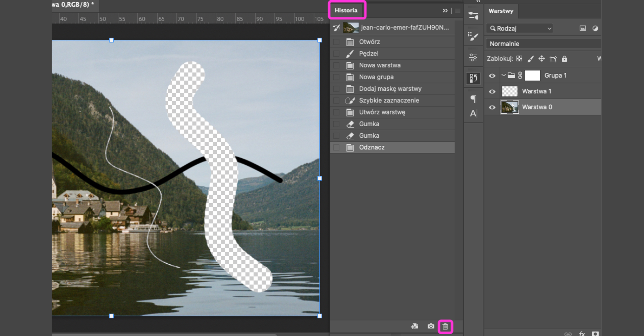
Task: Switch to the Historia panel tab
Action: pyautogui.click(x=346, y=10)
